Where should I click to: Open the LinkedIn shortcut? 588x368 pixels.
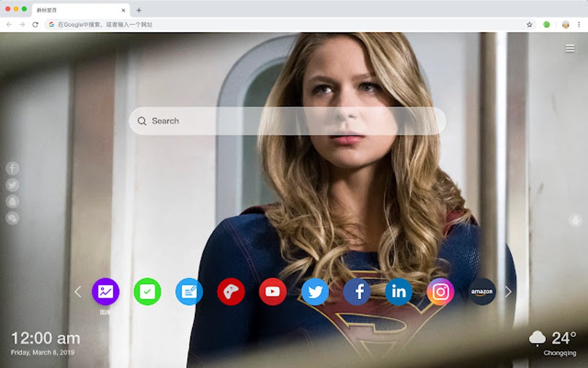pos(398,291)
